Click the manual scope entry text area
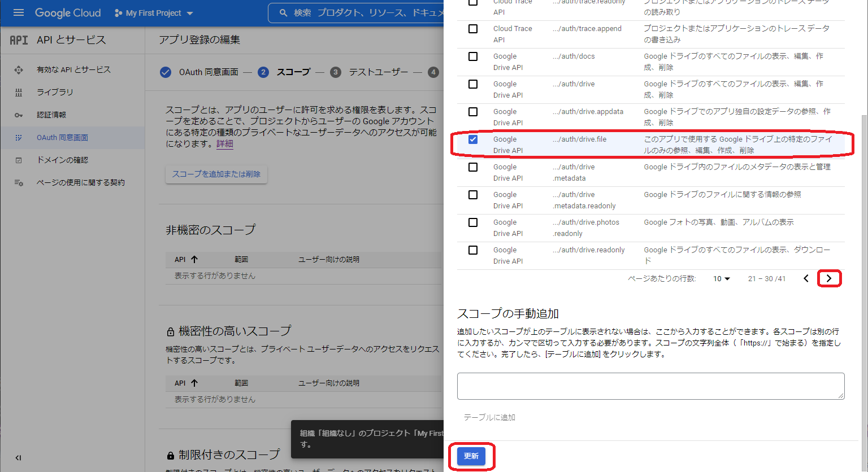 [651, 386]
